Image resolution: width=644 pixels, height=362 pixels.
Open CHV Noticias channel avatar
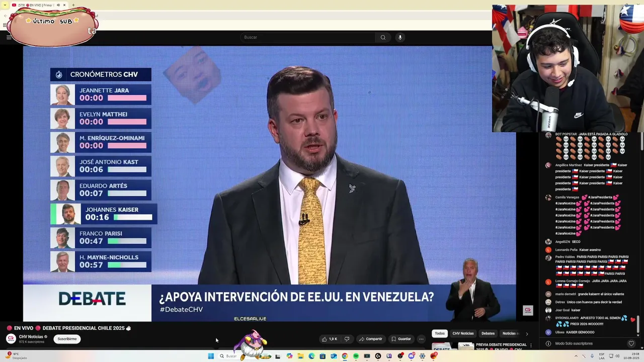(x=11, y=339)
